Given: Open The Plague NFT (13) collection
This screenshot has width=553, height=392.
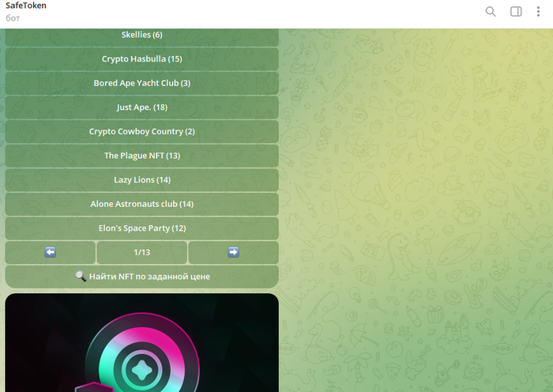Looking at the screenshot, I should pos(141,156).
